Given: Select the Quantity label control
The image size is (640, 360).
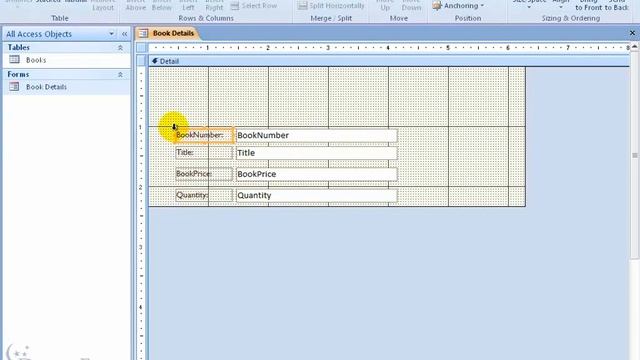Looking at the screenshot, I should [x=204, y=195].
